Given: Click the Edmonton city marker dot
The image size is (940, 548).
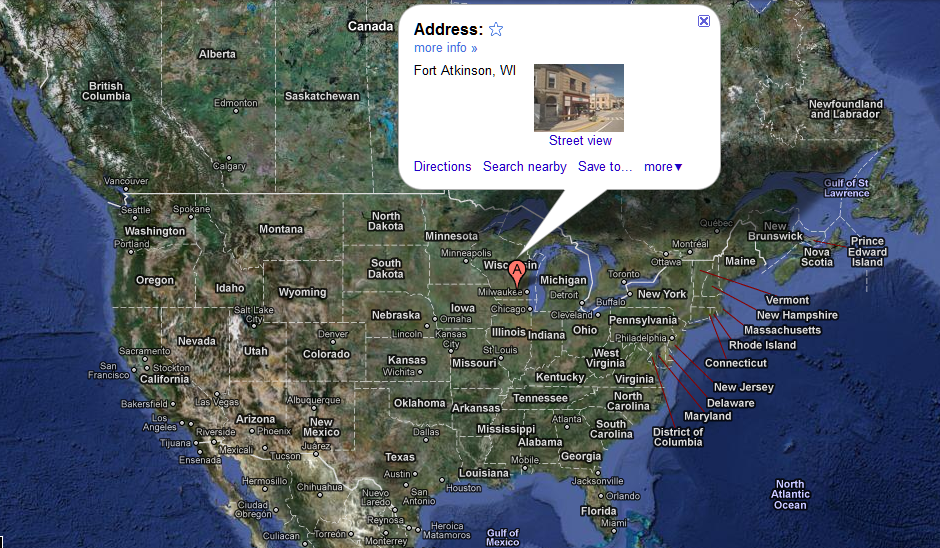Looking at the screenshot, I should (236, 111).
